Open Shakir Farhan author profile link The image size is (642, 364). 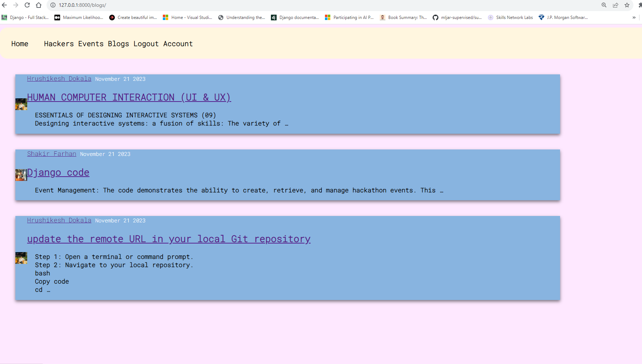tap(52, 154)
